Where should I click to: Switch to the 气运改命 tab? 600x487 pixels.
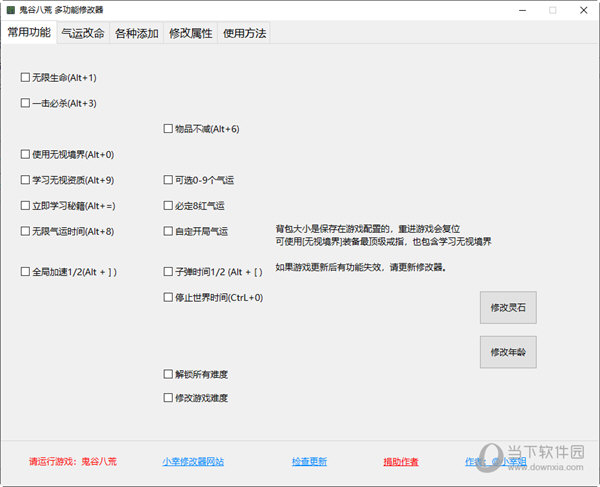click(83, 33)
